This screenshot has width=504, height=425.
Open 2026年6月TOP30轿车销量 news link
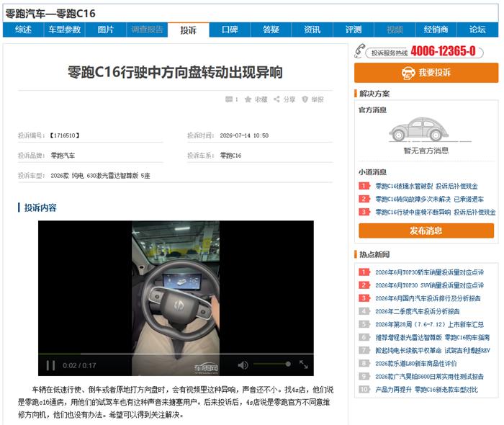pyautogui.click(x=429, y=272)
